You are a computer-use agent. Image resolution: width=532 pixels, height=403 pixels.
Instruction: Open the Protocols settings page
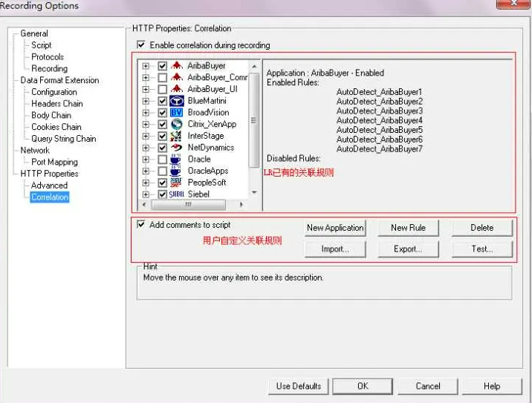pos(48,56)
